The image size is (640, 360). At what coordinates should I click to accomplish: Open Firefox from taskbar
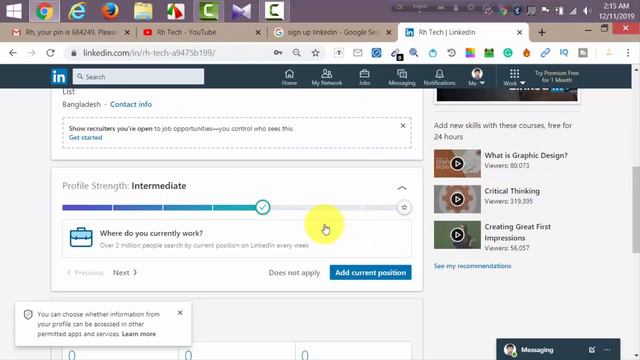coord(110,11)
